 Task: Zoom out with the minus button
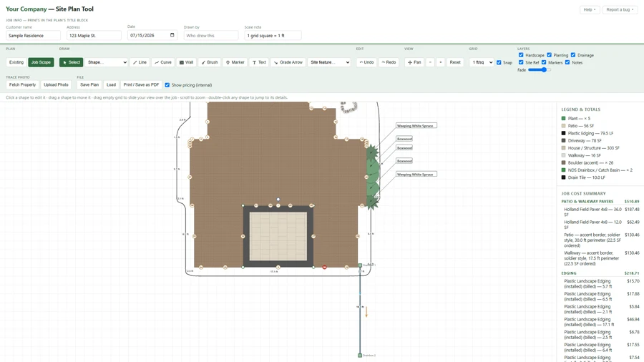(x=430, y=62)
